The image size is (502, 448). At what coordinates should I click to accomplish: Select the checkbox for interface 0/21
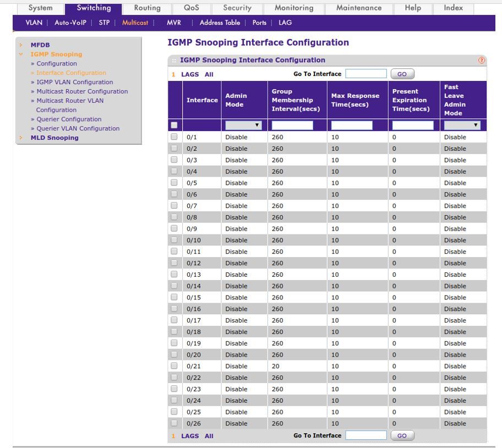[174, 366]
